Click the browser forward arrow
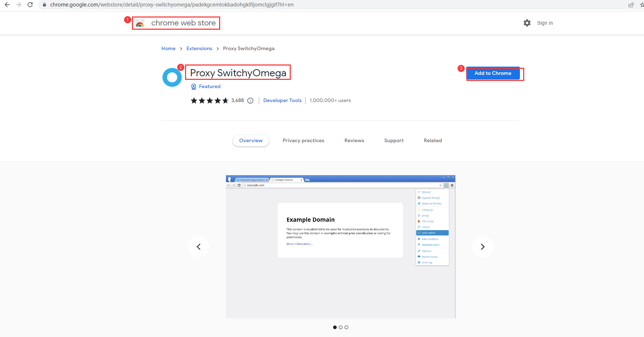The width and height of the screenshot is (644, 337). [19, 5]
